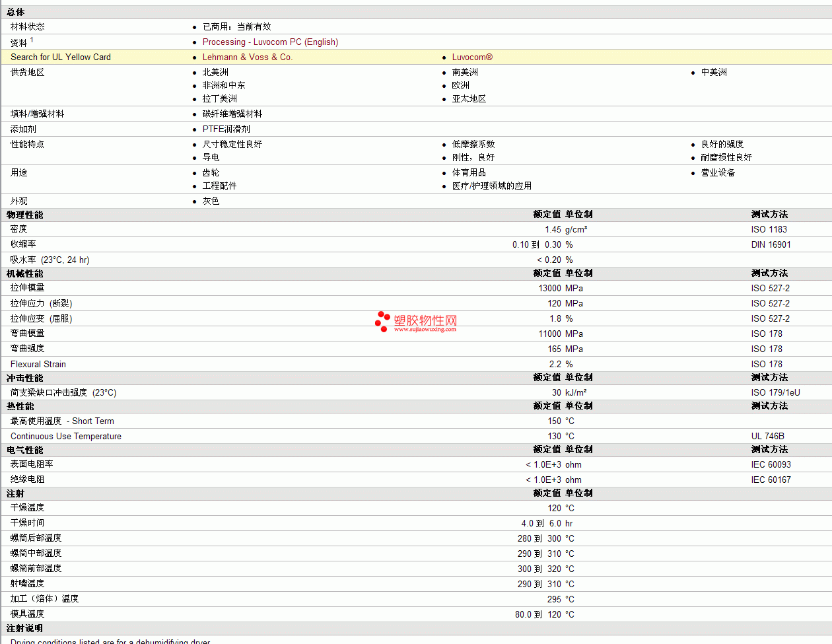This screenshot has width=832, height=644.
Task: Click PTFE润滑剂 additive entry
Action: [226, 129]
